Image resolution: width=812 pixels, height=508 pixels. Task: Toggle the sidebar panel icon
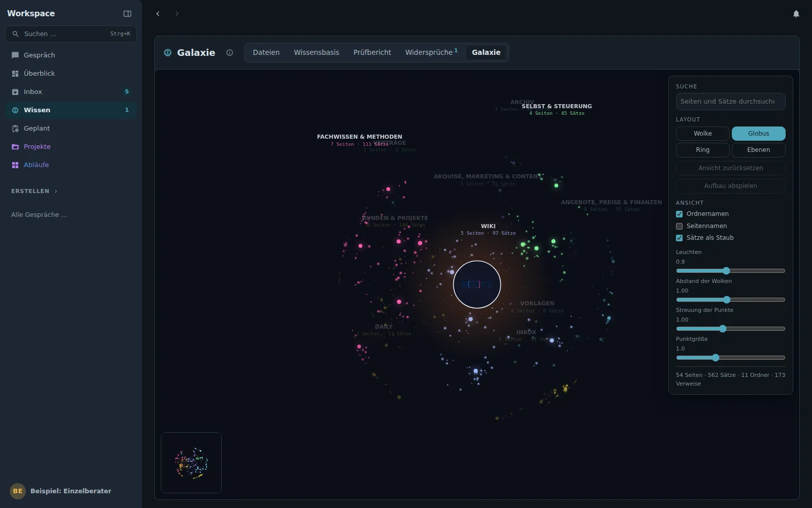(127, 14)
